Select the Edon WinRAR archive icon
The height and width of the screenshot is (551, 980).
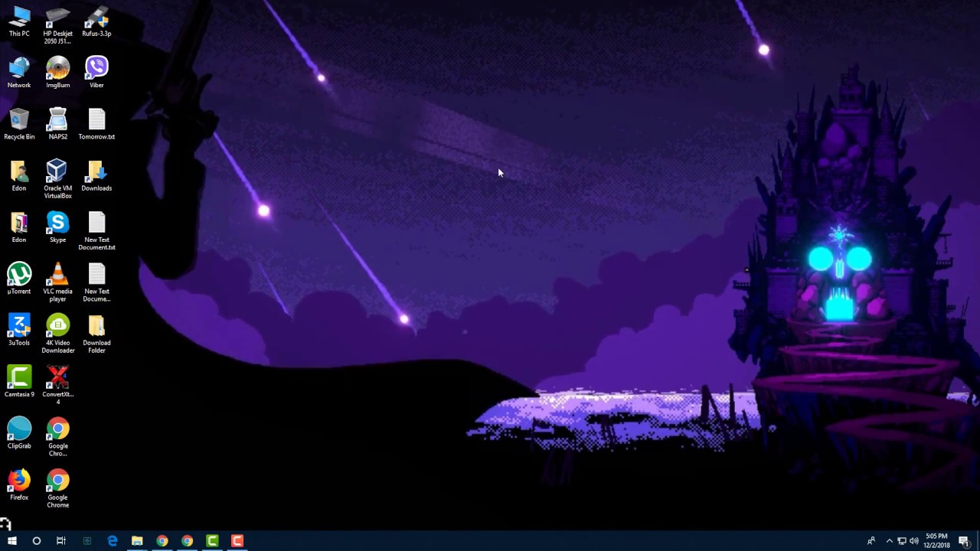point(19,227)
